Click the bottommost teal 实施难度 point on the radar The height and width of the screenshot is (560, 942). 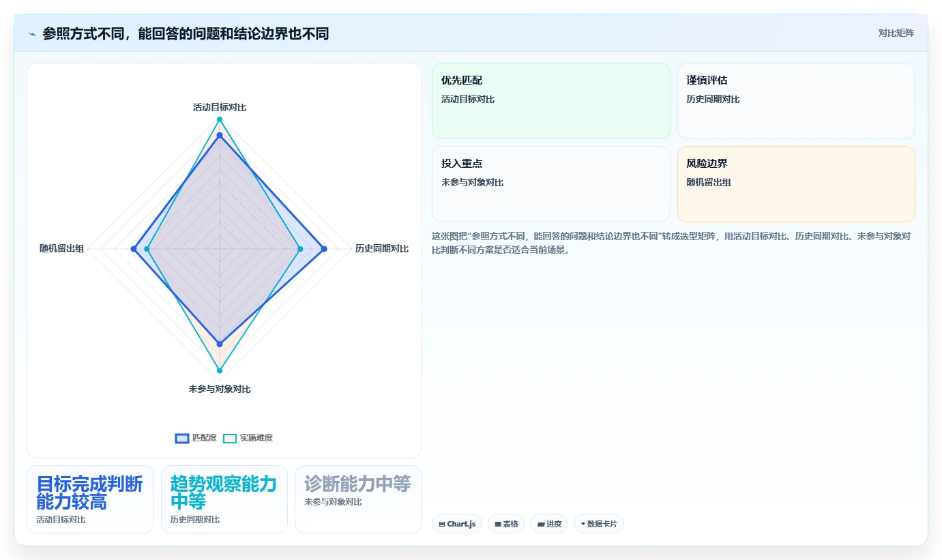(x=220, y=370)
